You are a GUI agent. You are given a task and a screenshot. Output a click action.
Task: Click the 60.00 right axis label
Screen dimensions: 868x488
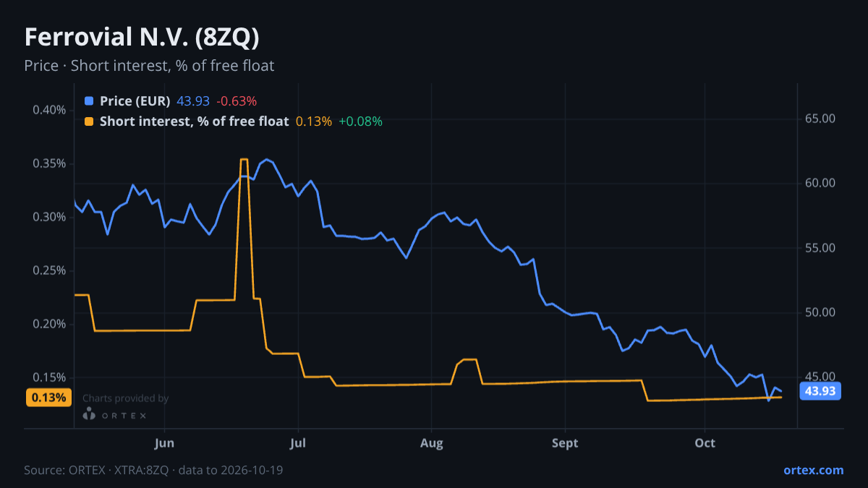[820, 184]
